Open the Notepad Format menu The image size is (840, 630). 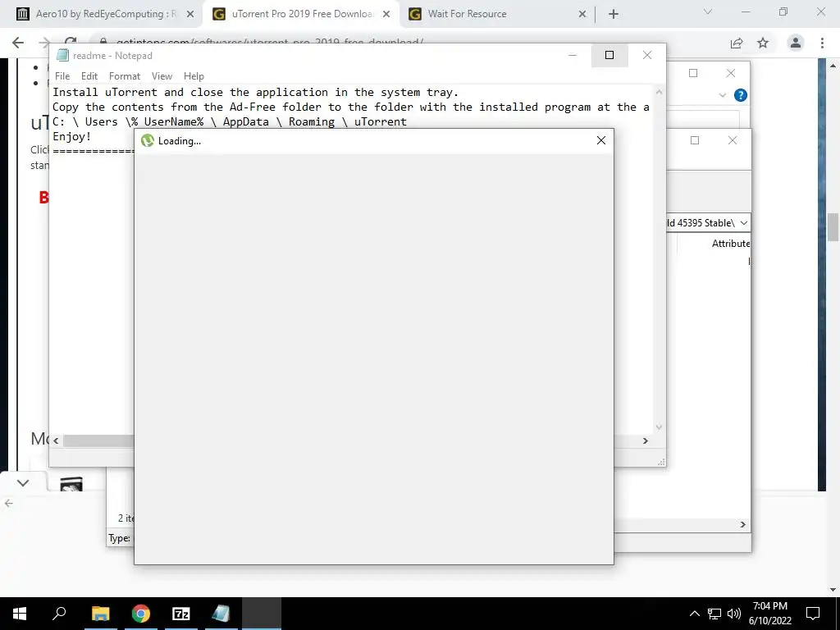[125, 76]
